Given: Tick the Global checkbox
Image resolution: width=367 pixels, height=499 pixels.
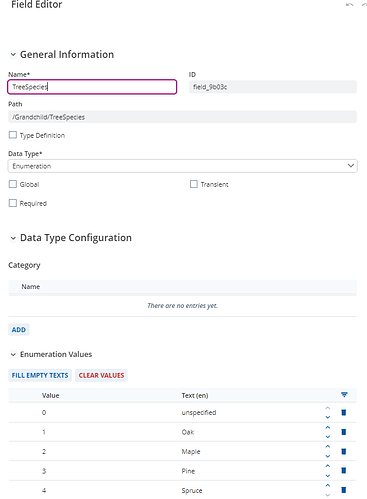Looking at the screenshot, I should [13, 184].
